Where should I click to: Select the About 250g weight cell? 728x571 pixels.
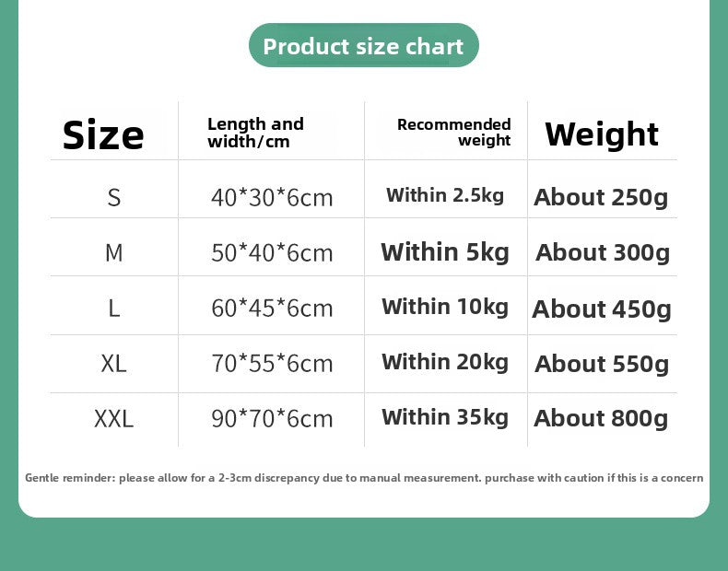click(x=601, y=197)
